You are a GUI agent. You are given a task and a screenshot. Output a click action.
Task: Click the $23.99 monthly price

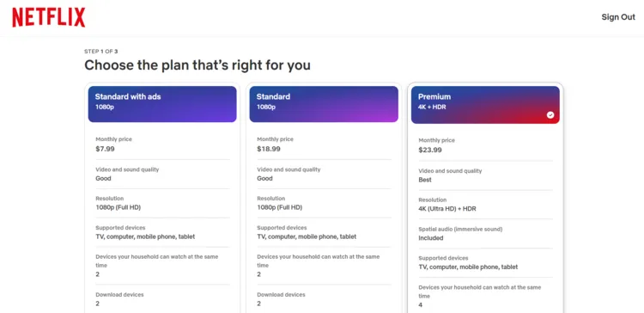(x=430, y=150)
